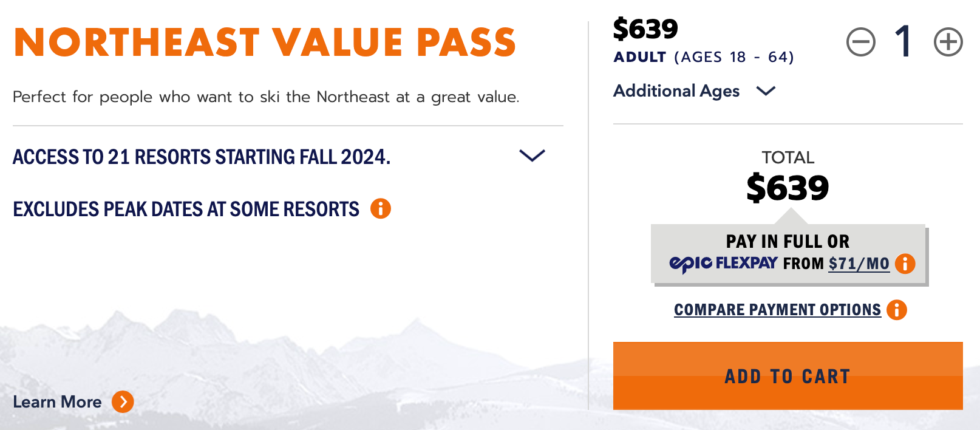Collapse the Additional Ages chevron

pyautogui.click(x=766, y=91)
